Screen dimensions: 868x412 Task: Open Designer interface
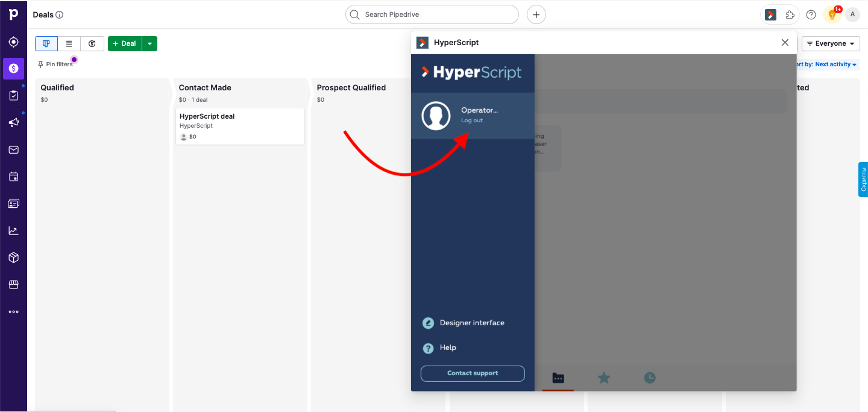464,323
